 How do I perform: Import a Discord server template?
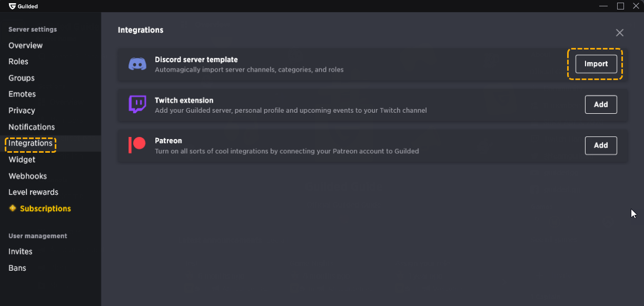click(x=596, y=64)
